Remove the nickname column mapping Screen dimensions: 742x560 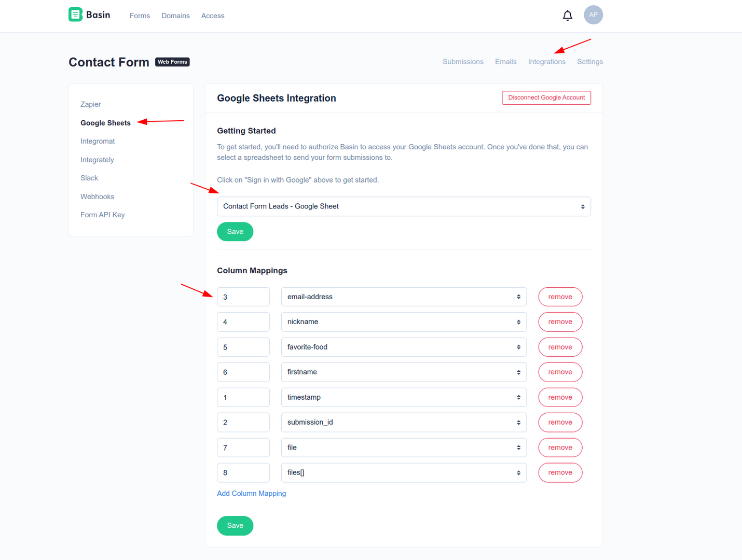coord(560,322)
